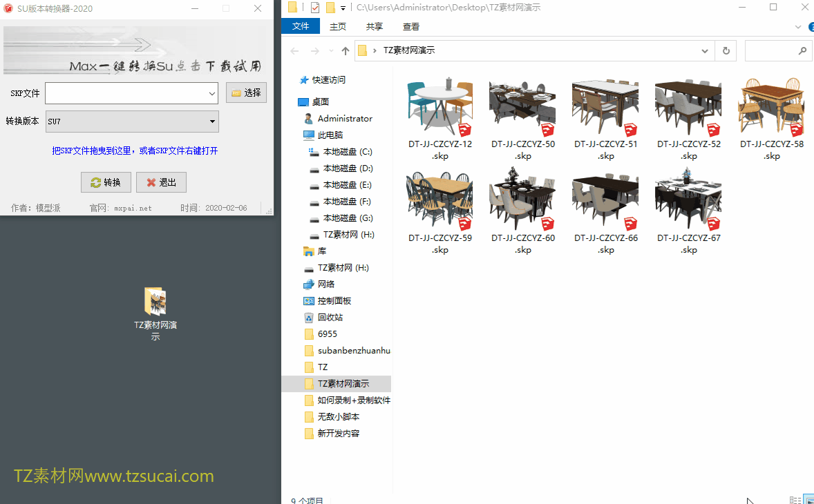Click the new folder icon in quick access toolbar
This screenshot has height=504, width=814.
click(330, 8)
